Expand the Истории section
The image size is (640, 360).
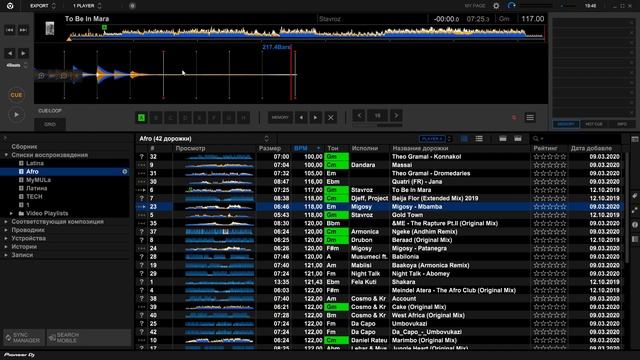6,247
